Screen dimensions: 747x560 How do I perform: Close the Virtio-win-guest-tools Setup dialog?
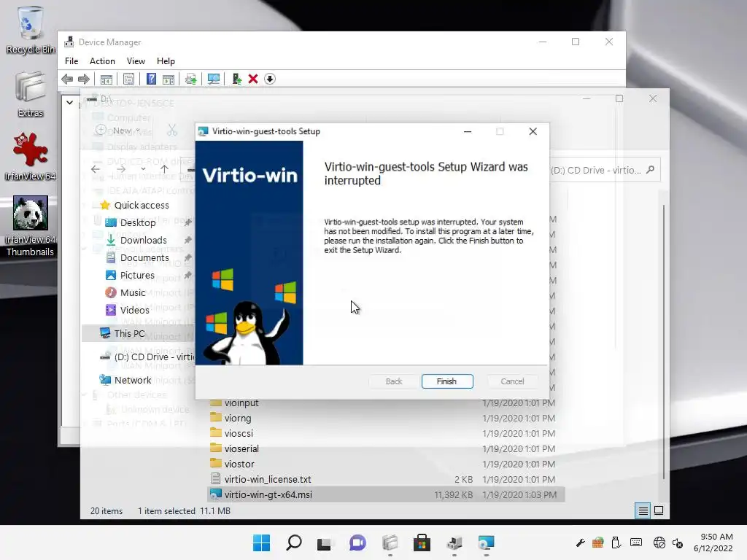(533, 131)
